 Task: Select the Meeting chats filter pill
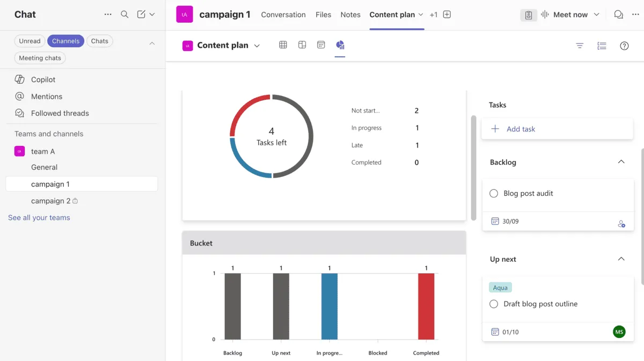(x=40, y=58)
